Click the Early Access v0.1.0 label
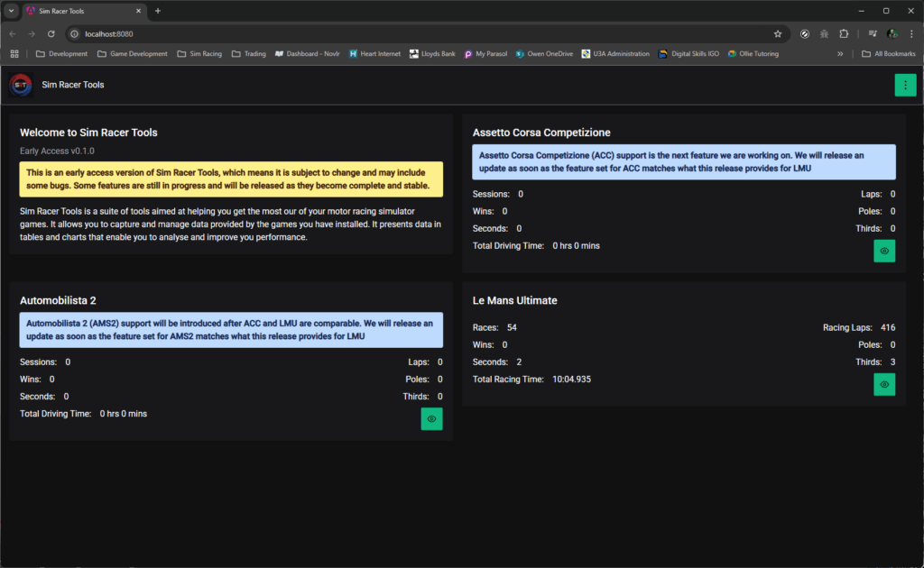Image resolution: width=924 pixels, height=568 pixels. pos(57,151)
